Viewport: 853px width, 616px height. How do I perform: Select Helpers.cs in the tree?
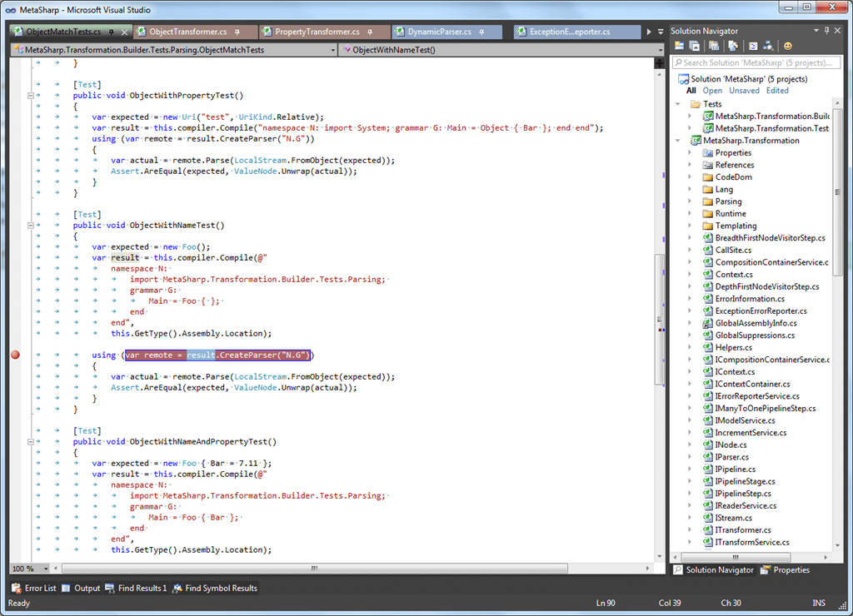733,347
